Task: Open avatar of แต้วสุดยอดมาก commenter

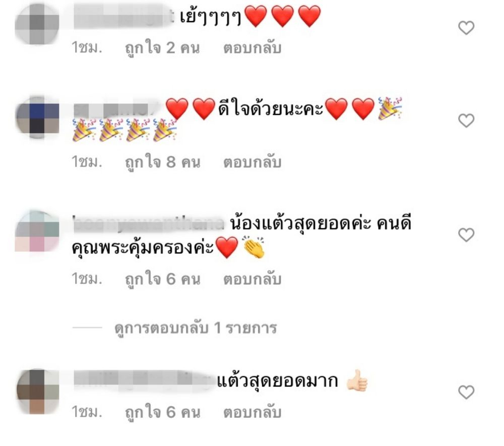Action: coord(37,392)
